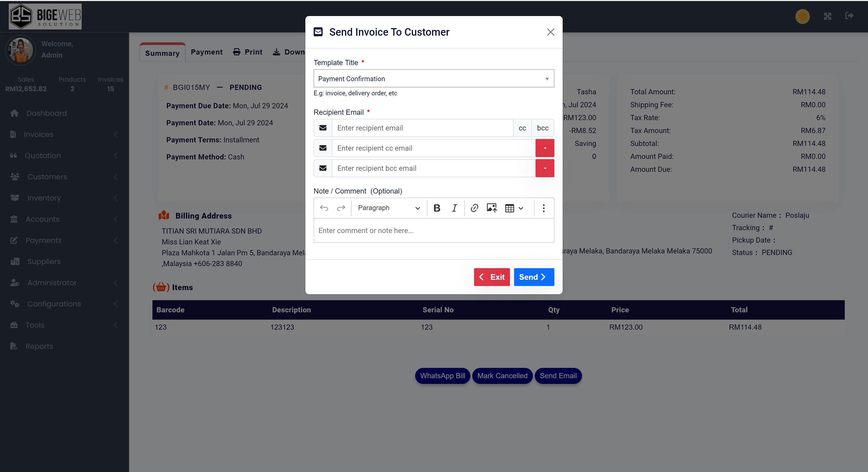Click the fullscreen icon in the top bar
The height and width of the screenshot is (472, 868).
[x=827, y=16]
